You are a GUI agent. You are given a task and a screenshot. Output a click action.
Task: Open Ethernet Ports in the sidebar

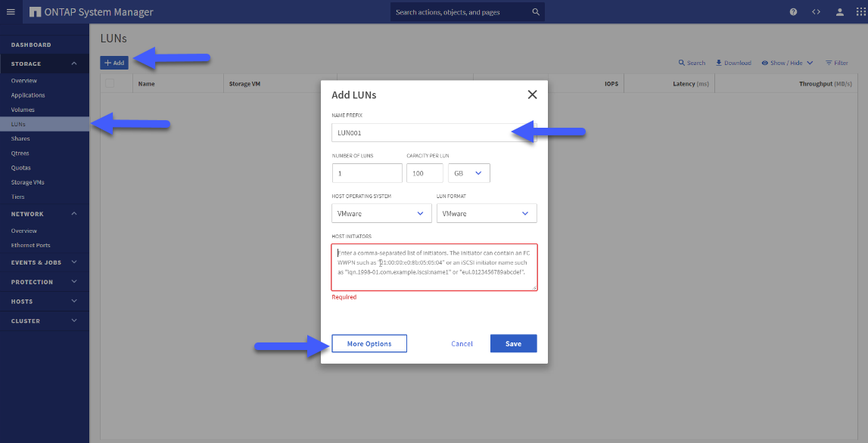[x=45, y=245]
